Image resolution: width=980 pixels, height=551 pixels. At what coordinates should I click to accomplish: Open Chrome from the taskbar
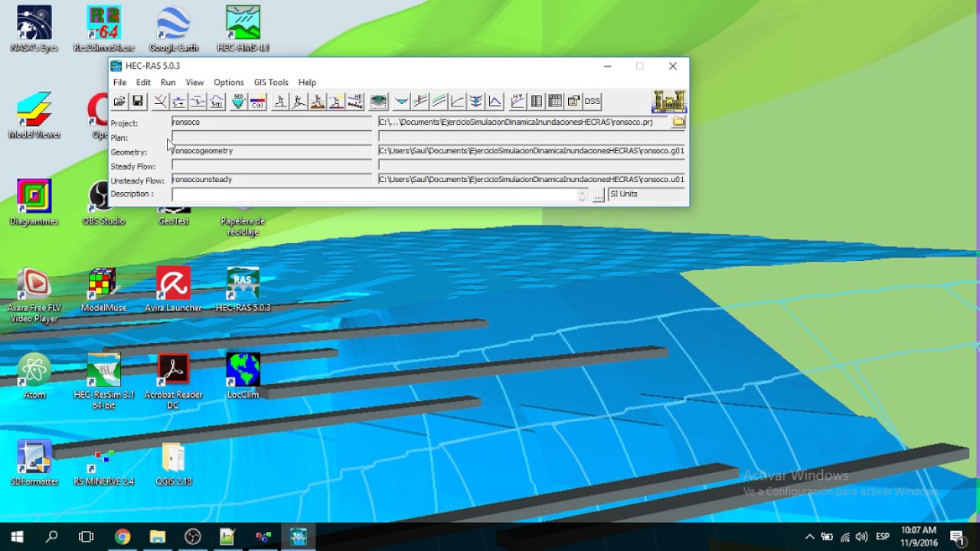(x=122, y=536)
